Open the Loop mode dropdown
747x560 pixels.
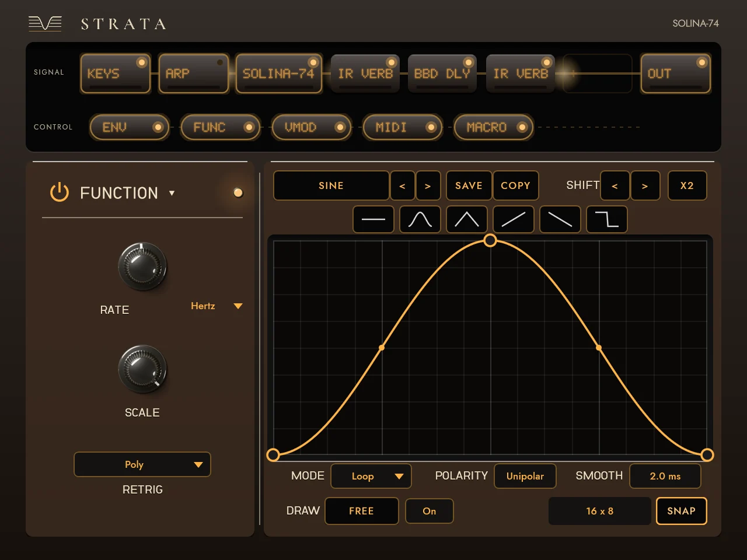click(371, 476)
